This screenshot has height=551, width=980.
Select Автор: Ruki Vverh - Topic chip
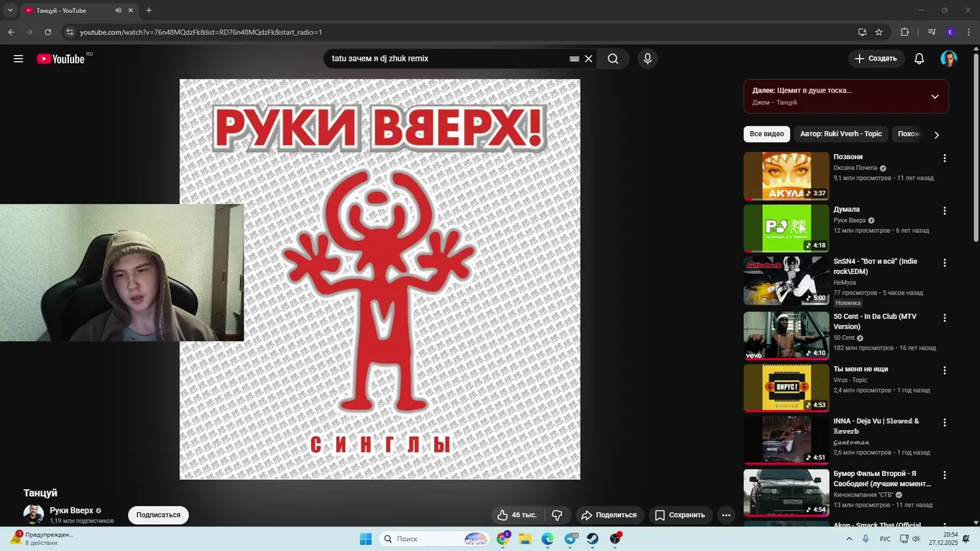841,134
